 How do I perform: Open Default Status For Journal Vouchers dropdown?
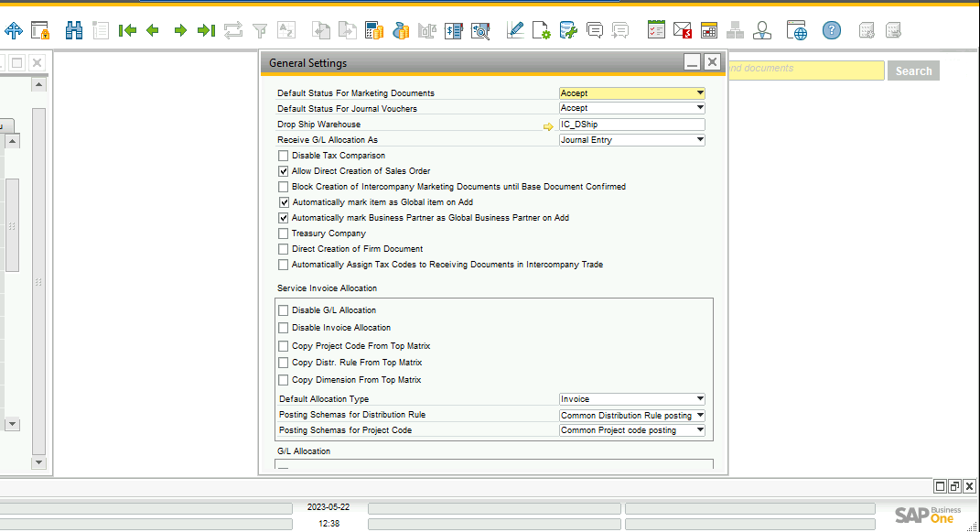point(632,108)
